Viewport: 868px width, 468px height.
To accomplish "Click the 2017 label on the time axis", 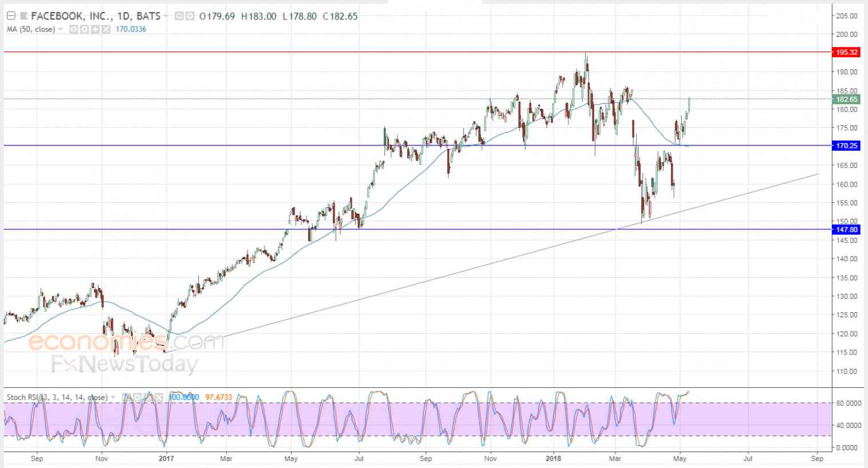I will (x=166, y=458).
